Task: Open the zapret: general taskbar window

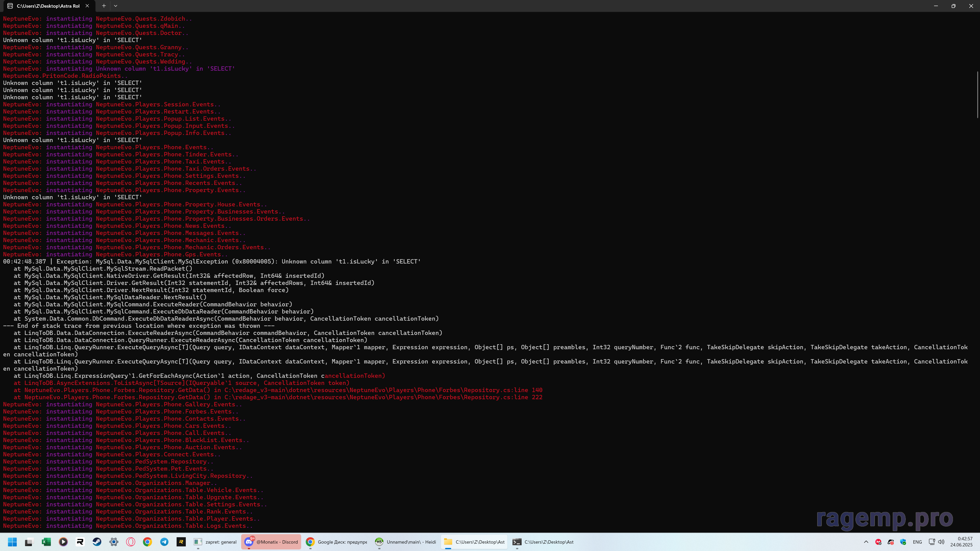Action: (215, 542)
